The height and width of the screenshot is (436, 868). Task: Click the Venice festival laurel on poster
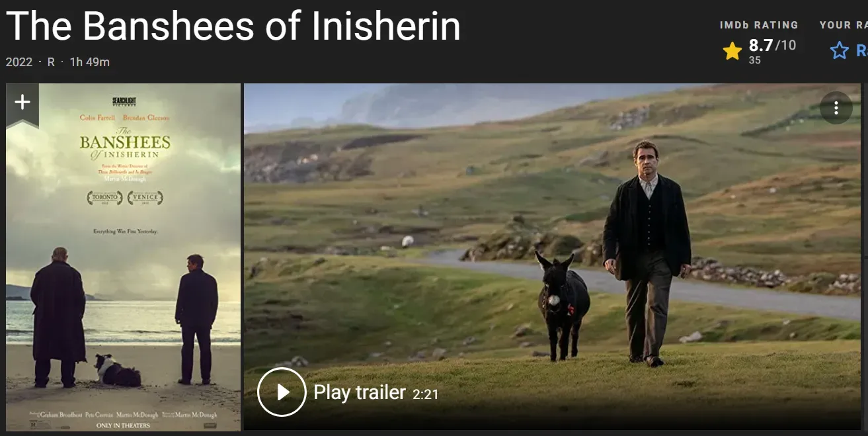pyautogui.click(x=145, y=198)
